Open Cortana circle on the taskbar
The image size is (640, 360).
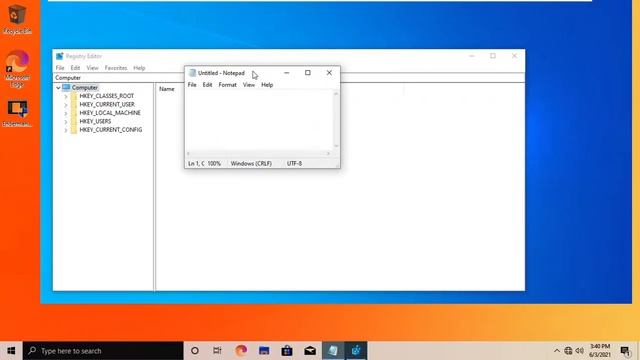pos(195,351)
